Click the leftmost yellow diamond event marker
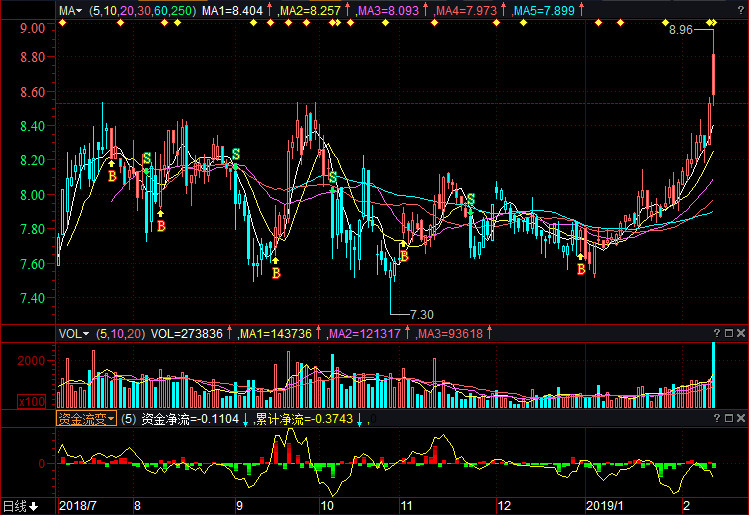The height and width of the screenshot is (515, 749). click(x=62, y=22)
